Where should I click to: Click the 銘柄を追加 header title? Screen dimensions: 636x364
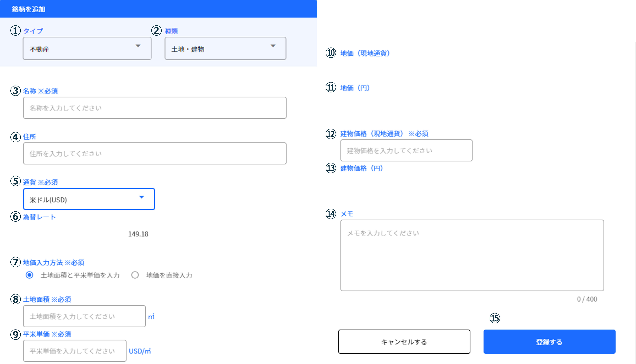point(28,9)
